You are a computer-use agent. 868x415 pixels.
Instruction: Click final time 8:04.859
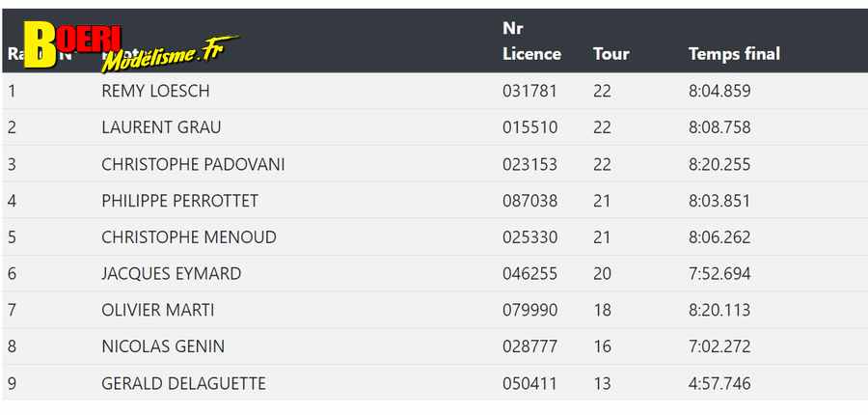point(719,91)
